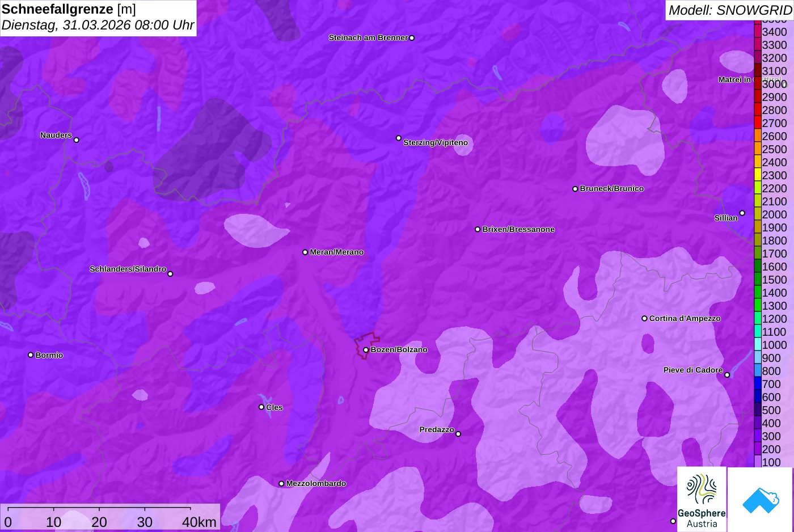This screenshot has height=532, width=794.
Task: Click the Predazzo marker dot
Action: (458, 434)
